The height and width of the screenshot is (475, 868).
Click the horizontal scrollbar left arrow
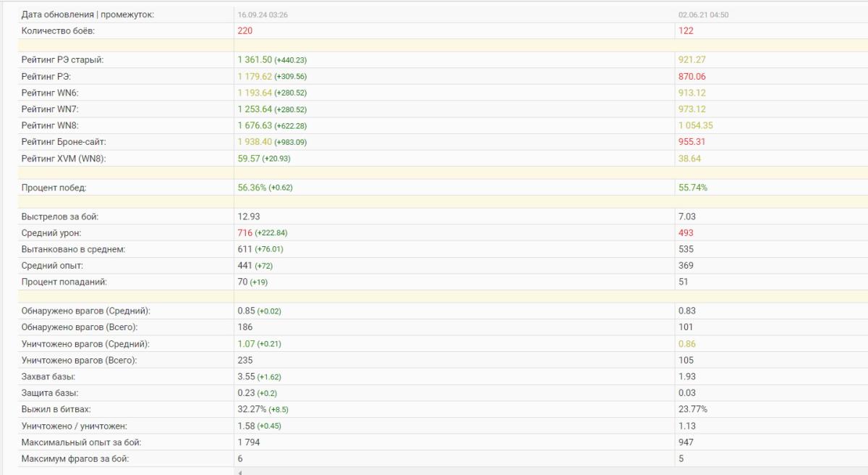(239, 472)
